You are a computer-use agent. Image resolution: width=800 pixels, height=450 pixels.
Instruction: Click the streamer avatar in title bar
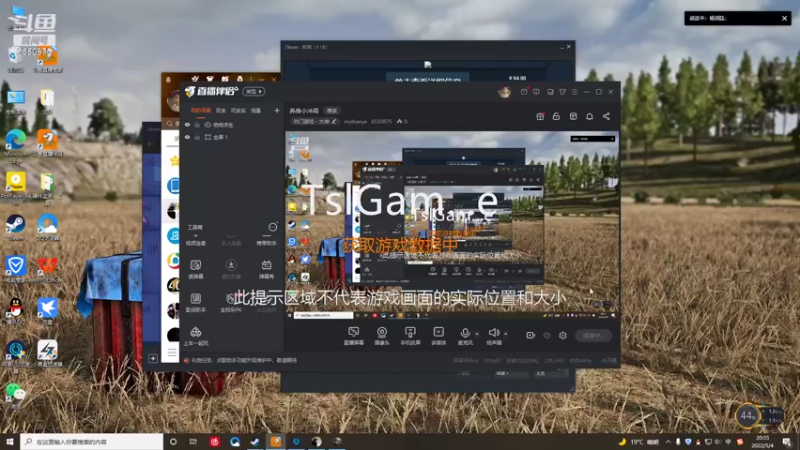tap(504, 92)
